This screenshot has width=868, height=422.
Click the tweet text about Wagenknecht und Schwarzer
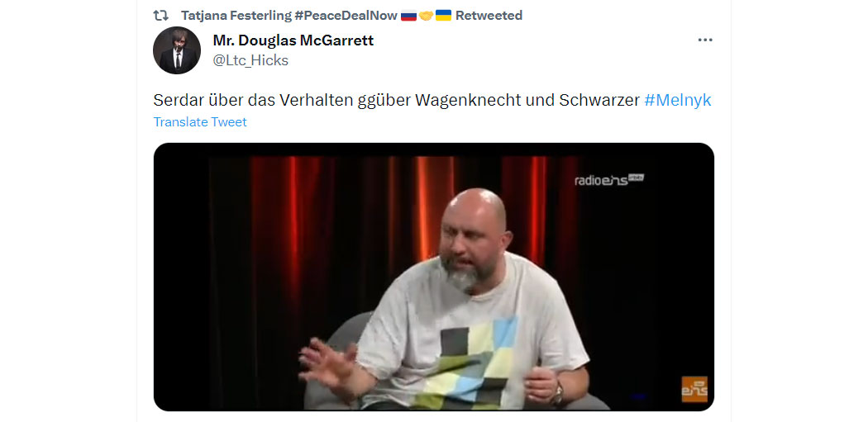click(x=398, y=100)
